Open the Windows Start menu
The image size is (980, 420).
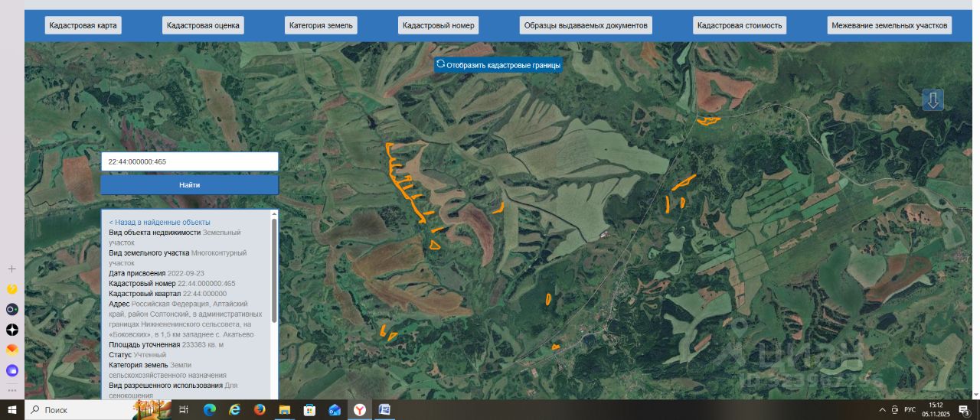12,410
